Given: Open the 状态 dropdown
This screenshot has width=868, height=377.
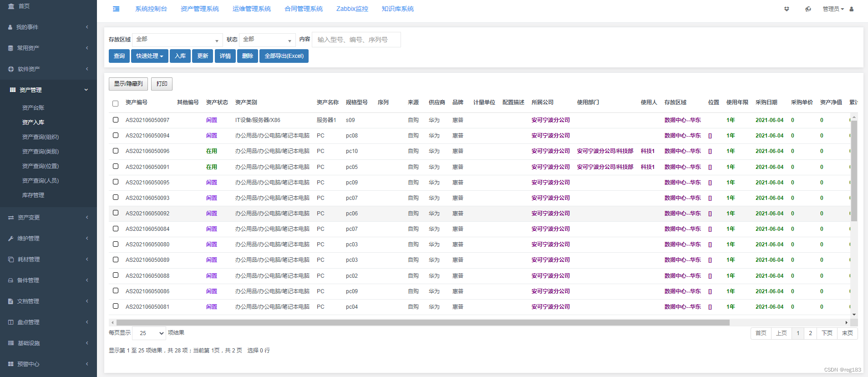Looking at the screenshot, I should point(267,40).
